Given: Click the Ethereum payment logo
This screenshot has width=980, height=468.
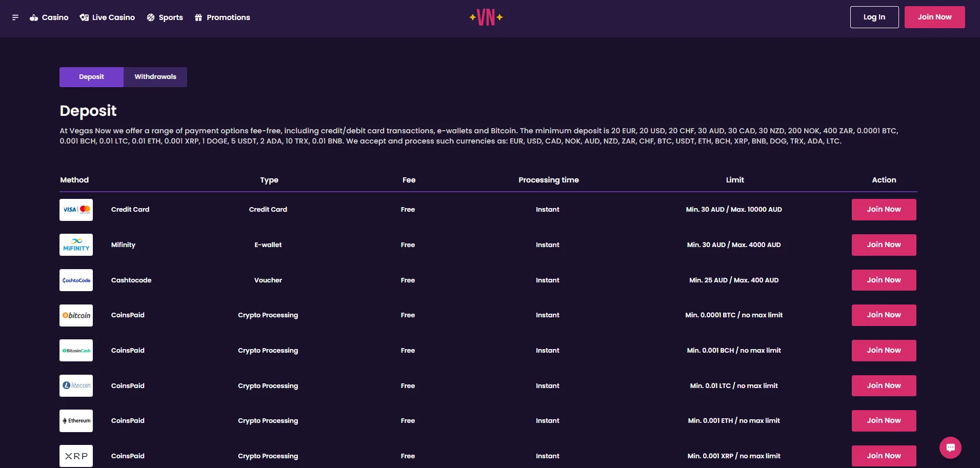Looking at the screenshot, I should point(76,421).
